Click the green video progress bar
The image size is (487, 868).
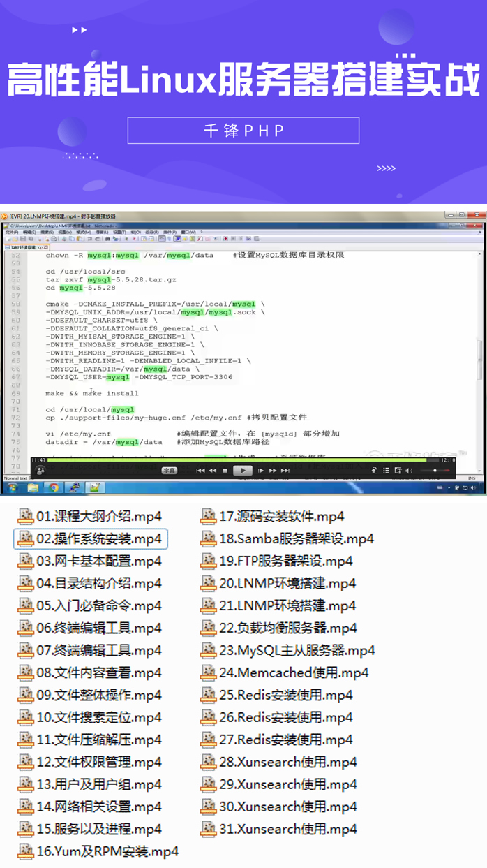(x=237, y=460)
